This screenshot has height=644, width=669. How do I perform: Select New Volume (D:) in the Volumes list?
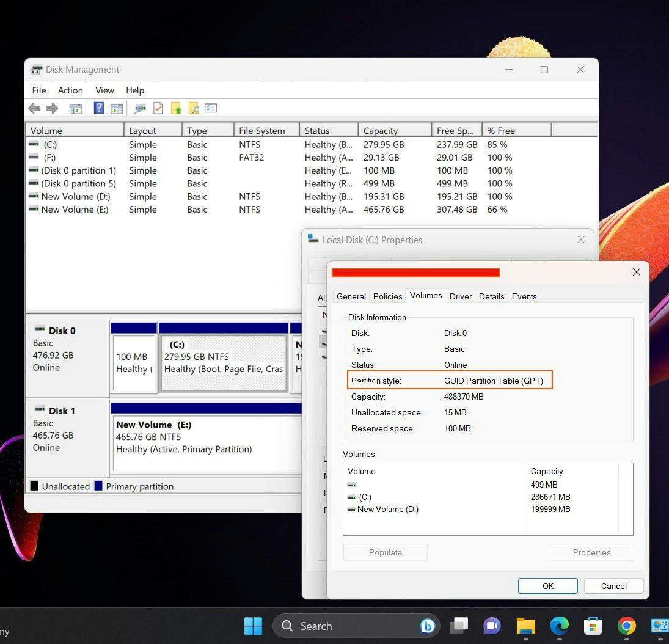387,509
